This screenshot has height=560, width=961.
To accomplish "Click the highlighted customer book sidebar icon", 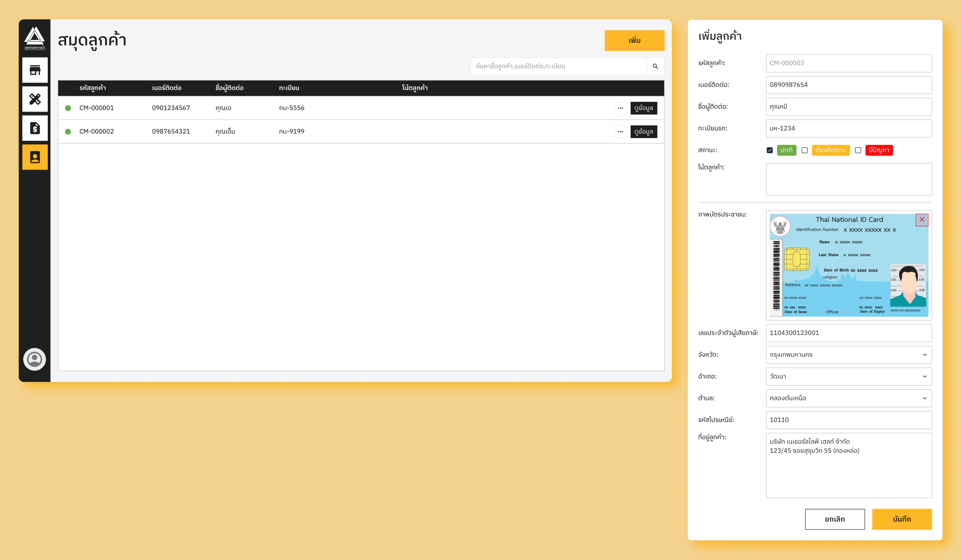I will coord(35,157).
